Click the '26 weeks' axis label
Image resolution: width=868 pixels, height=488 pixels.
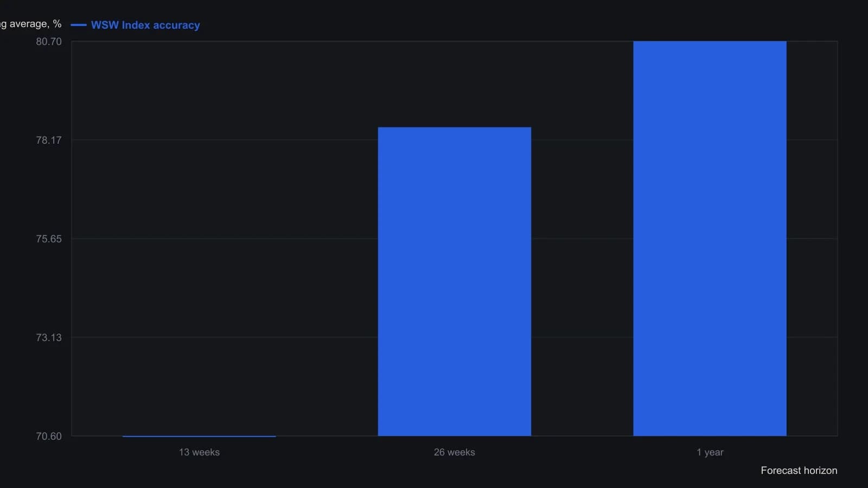(455, 452)
